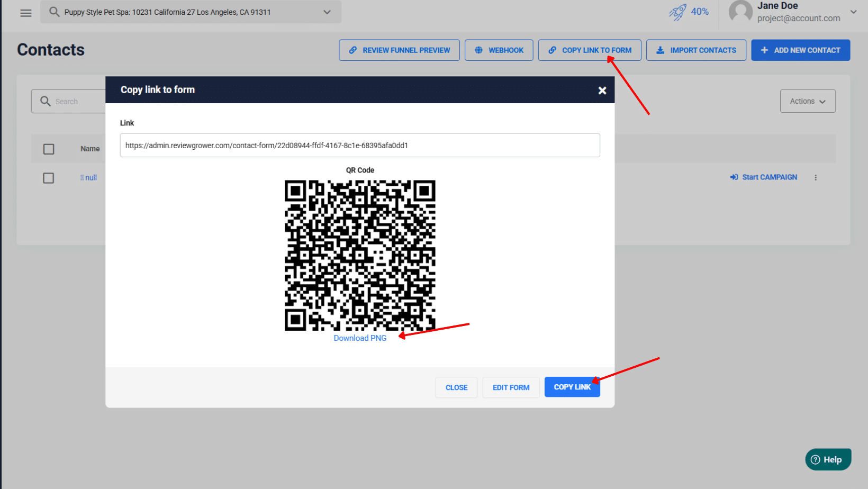This screenshot has height=489, width=868.
Task: Open the null row three-dot menu
Action: tap(816, 178)
